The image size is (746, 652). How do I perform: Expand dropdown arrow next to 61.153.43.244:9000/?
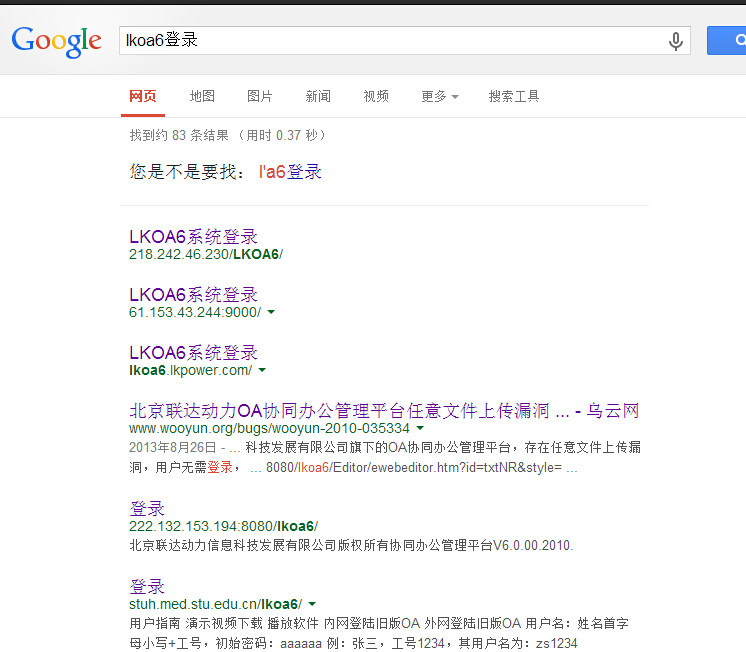(271, 312)
